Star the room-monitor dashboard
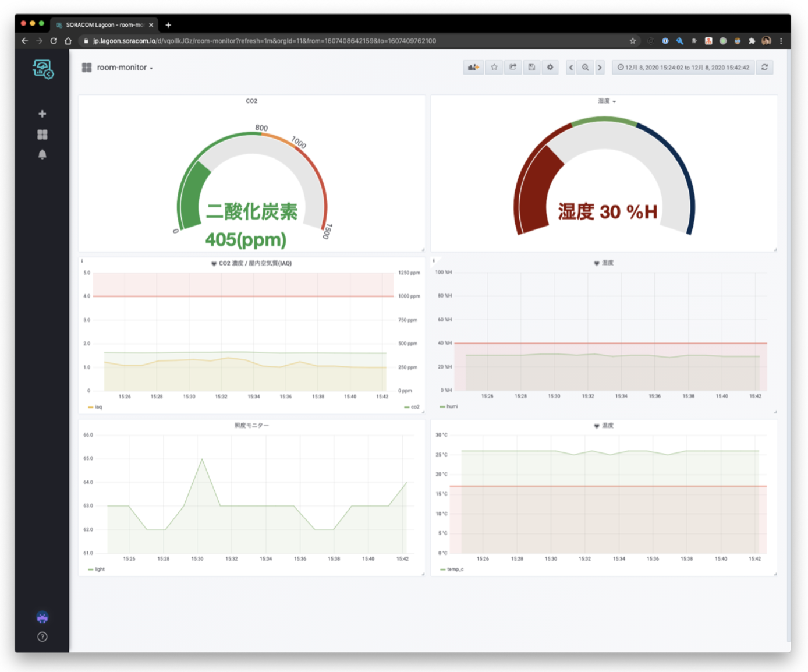Image resolution: width=808 pixels, height=672 pixels. (494, 67)
